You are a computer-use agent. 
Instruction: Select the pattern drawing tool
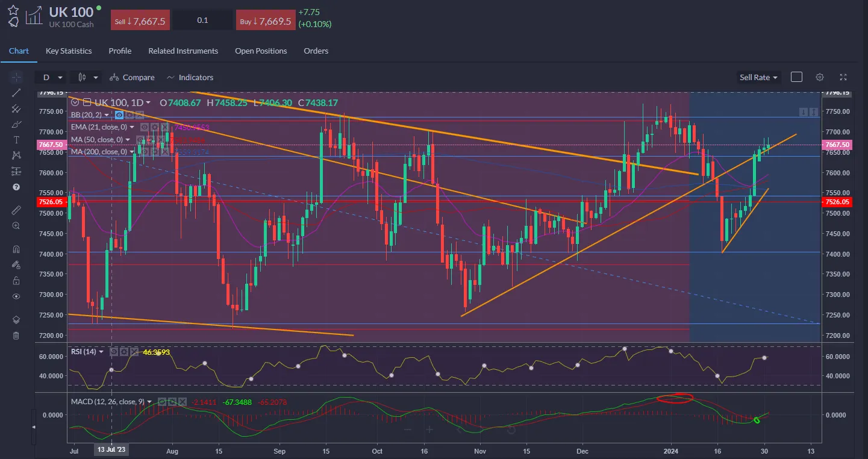pyautogui.click(x=16, y=155)
